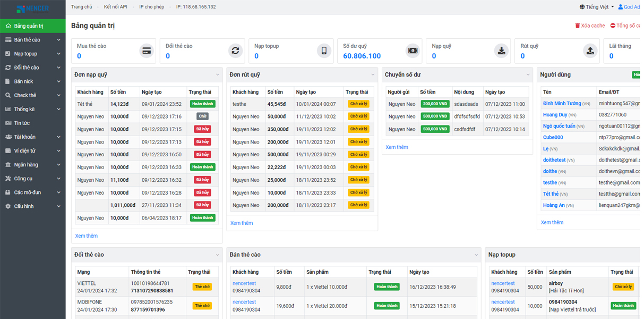
Task: Click the money icon in Số dư quỹ card
Action: tap(413, 51)
